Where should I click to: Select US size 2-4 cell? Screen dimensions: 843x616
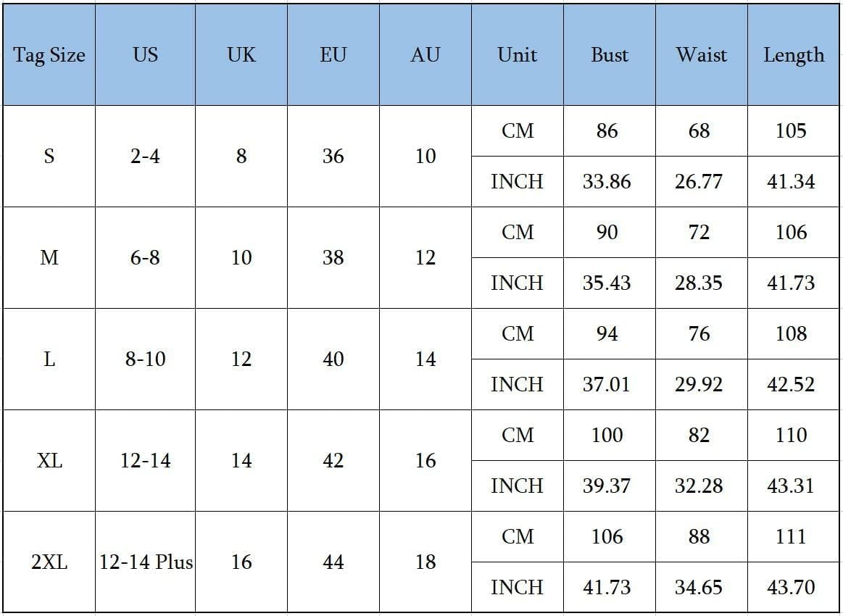pos(145,156)
